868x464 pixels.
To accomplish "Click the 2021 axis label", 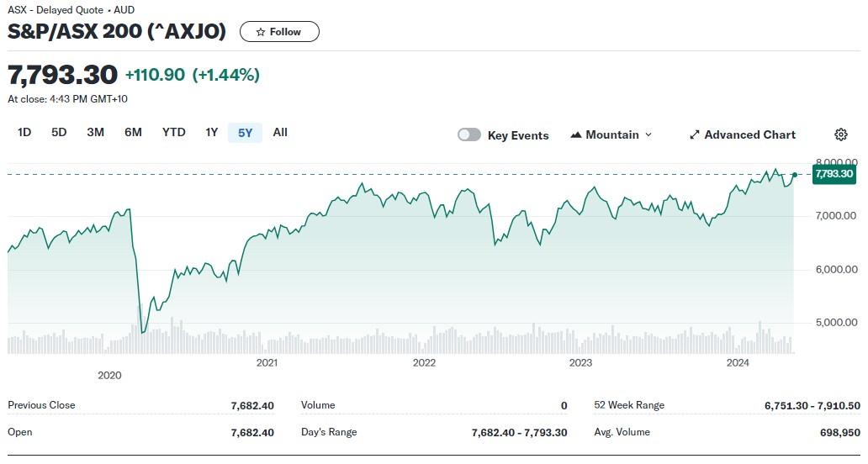I will (x=267, y=363).
